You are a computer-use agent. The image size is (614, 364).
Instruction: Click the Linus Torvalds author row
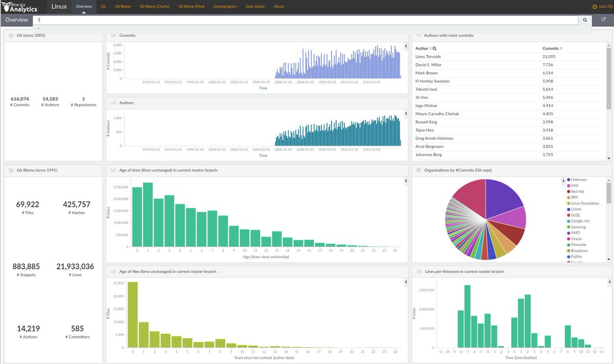coord(509,57)
